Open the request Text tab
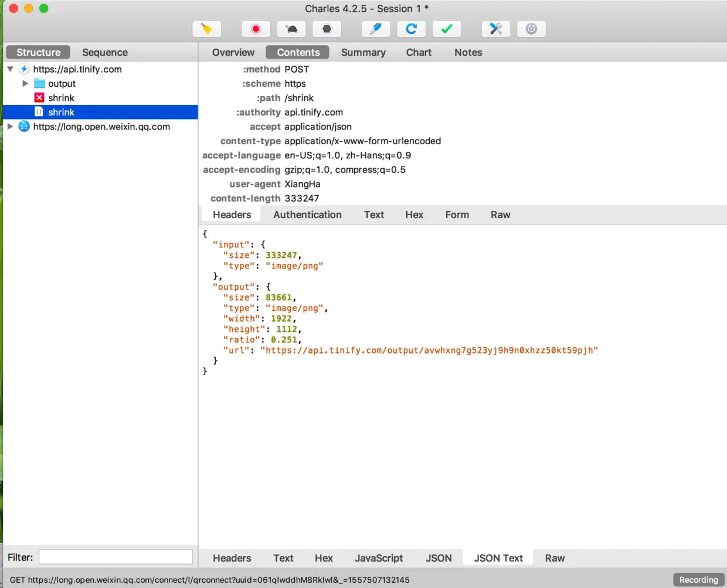The height and width of the screenshot is (588, 727). (374, 215)
